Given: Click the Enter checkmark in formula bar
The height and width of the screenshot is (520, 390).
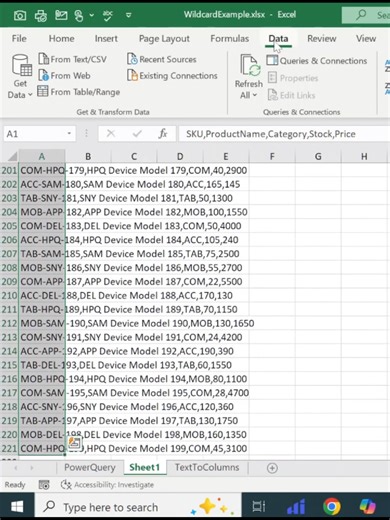Looking at the screenshot, I should [x=137, y=134].
